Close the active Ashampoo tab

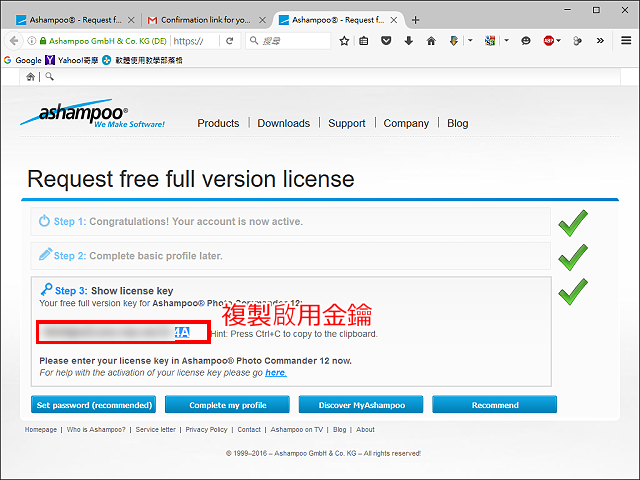point(394,20)
